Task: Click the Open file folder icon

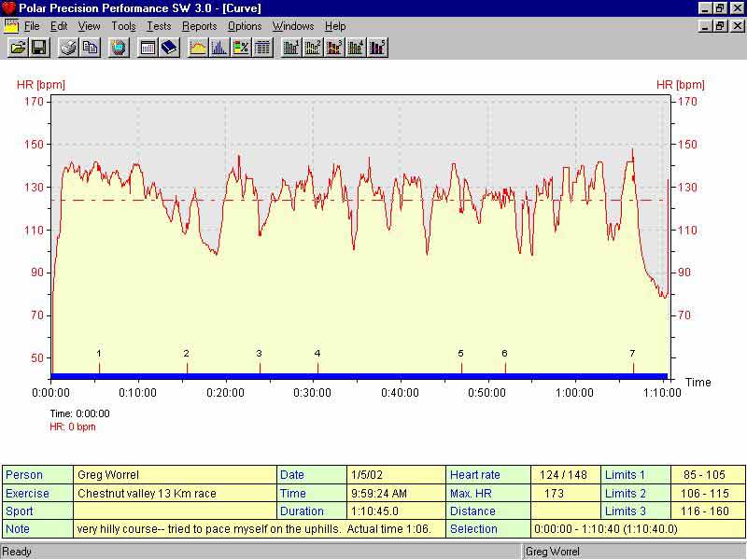Action: [18, 48]
